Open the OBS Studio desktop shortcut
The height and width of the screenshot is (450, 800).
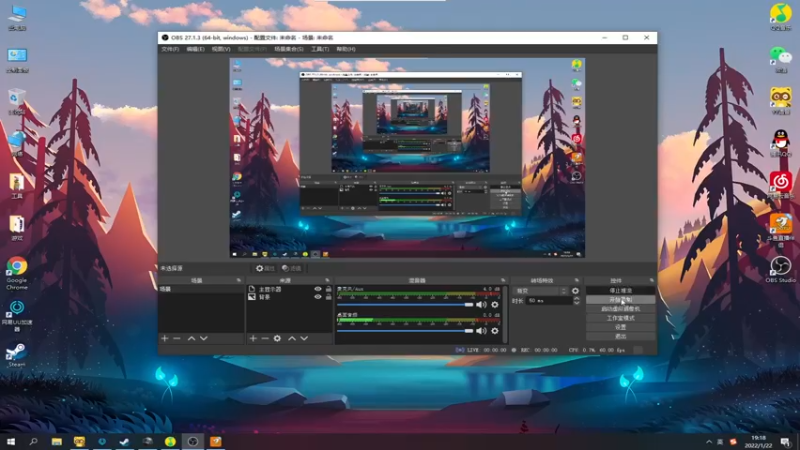point(780,269)
